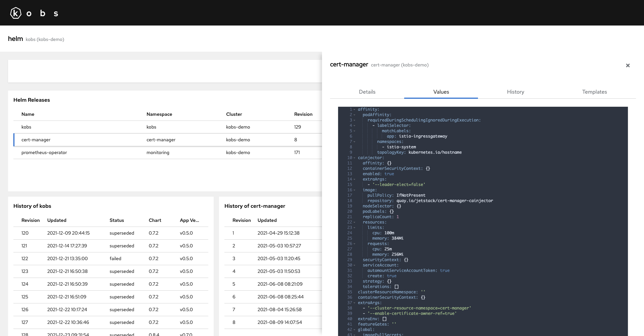
Task: Click revision 129 of the kobs release
Action: 298,127
